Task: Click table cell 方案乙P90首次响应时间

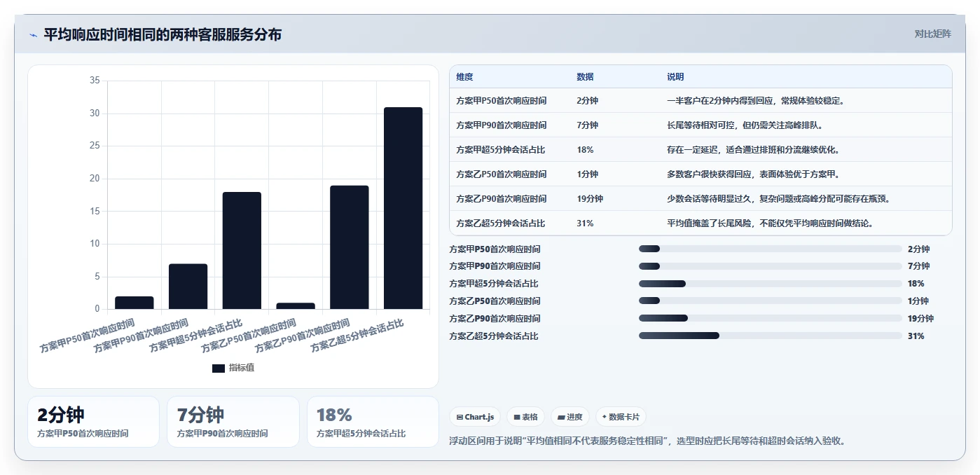Action: [x=502, y=199]
